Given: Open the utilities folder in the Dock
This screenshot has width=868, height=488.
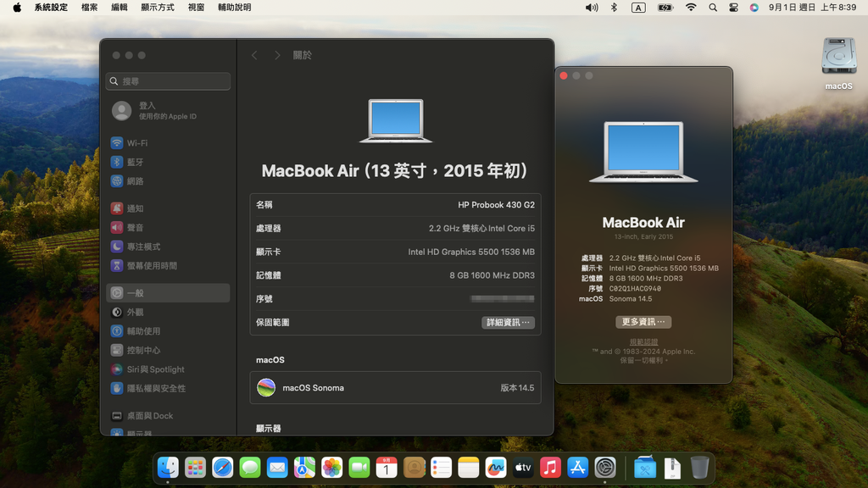Looking at the screenshot, I should 645,468.
